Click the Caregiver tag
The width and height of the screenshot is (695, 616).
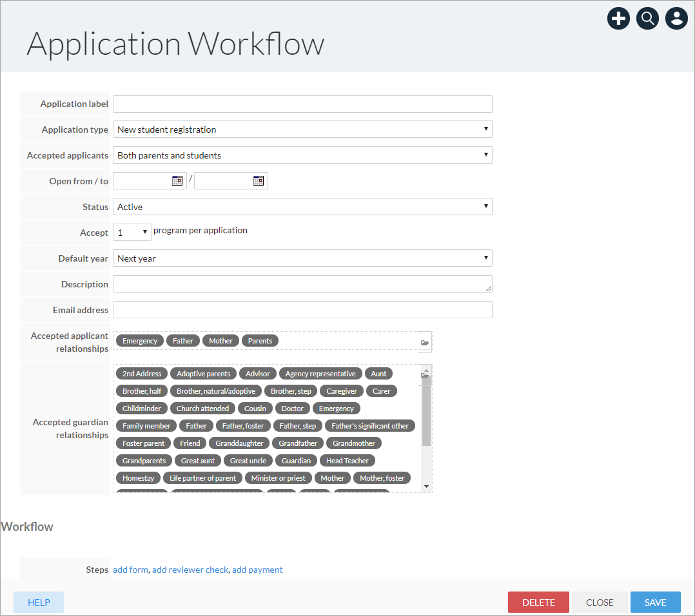pyautogui.click(x=342, y=390)
